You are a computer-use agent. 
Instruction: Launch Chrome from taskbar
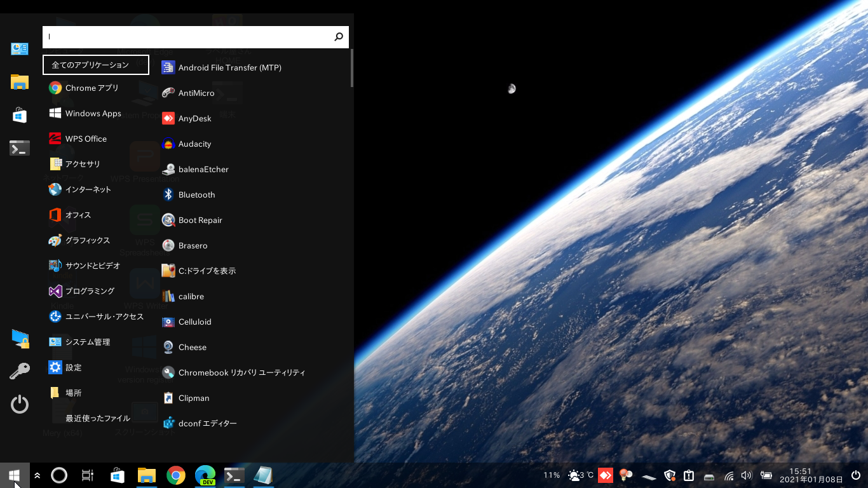[176, 475]
